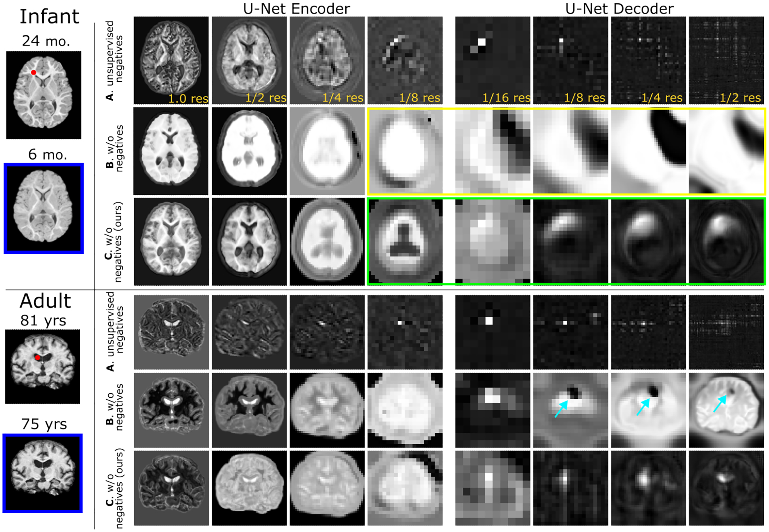
Task: Select the blue-bordered 6 mo. infant brain image
Action: (44, 209)
